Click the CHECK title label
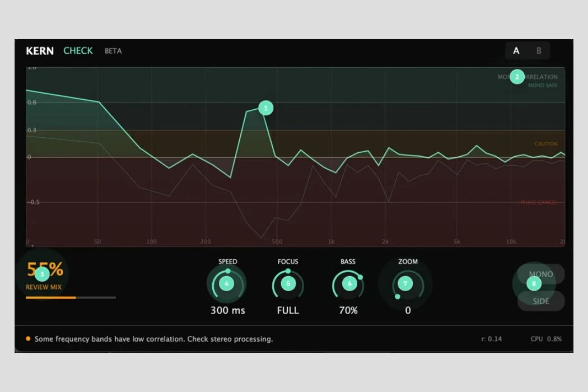 point(78,51)
